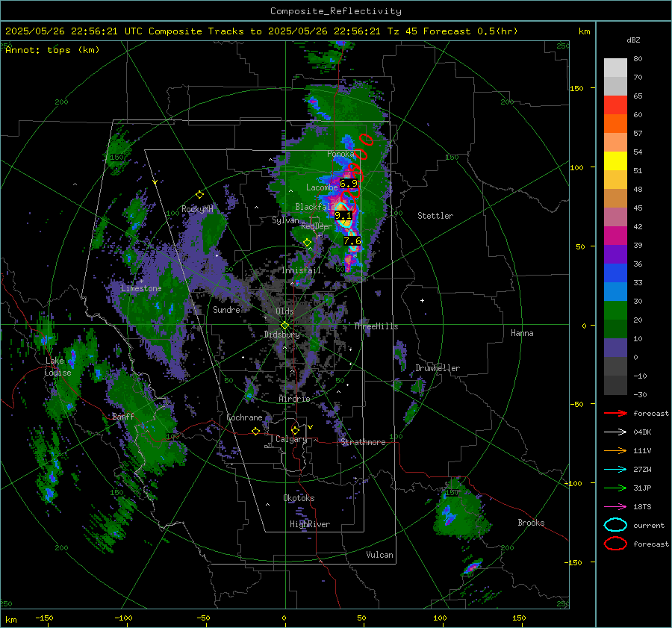
Task: Click the cyan 27ZW arrow legend icon
Action: pos(615,470)
